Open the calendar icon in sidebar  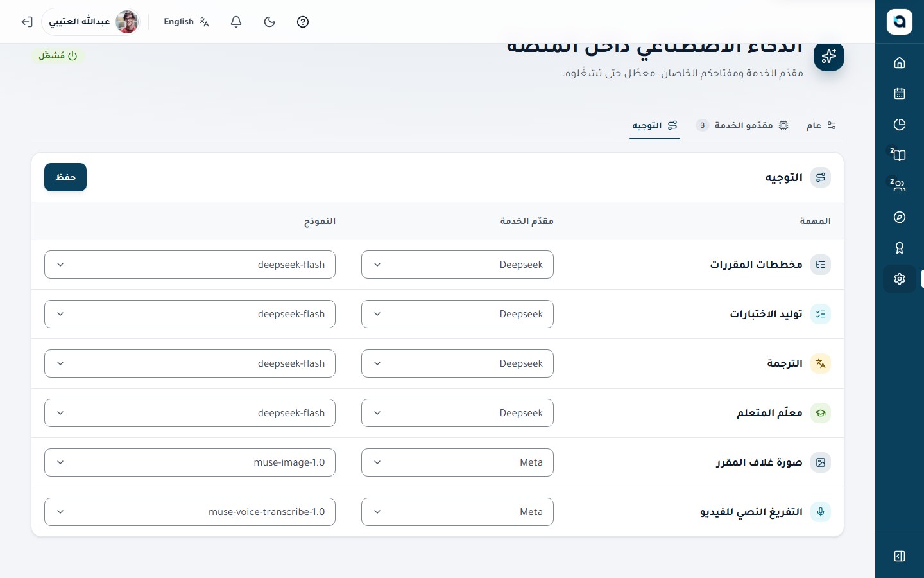tap(899, 93)
